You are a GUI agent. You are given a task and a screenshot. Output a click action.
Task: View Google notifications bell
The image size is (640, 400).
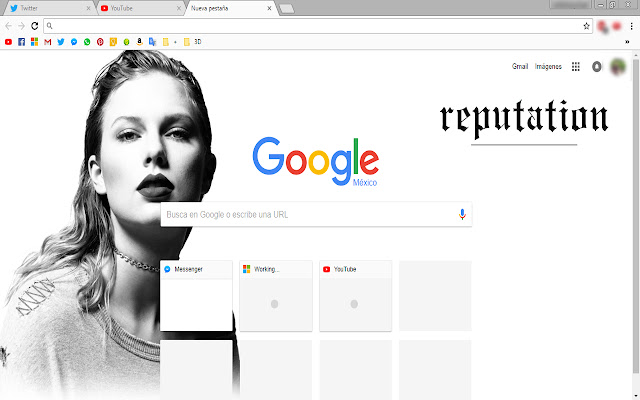point(597,67)
